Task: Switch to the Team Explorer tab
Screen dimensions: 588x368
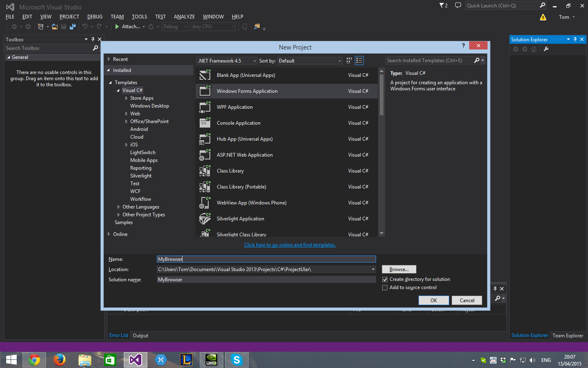Action: [x=568, y=336]
